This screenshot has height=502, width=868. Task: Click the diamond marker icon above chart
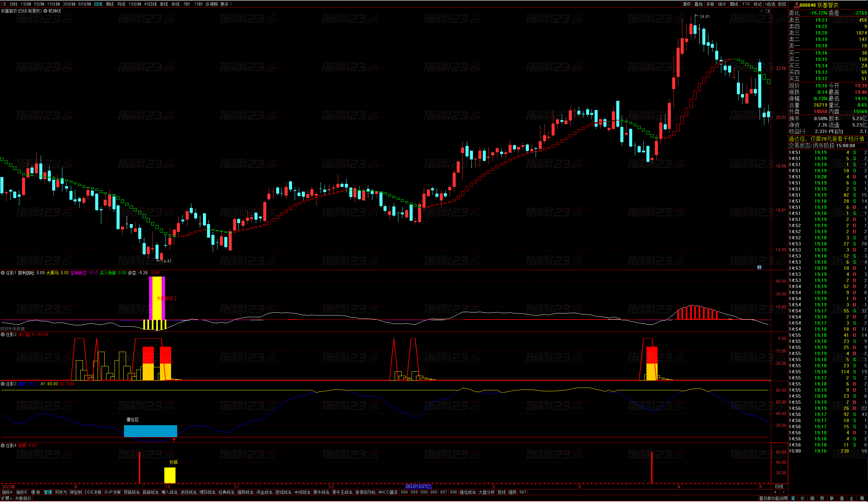click(761, 11)
